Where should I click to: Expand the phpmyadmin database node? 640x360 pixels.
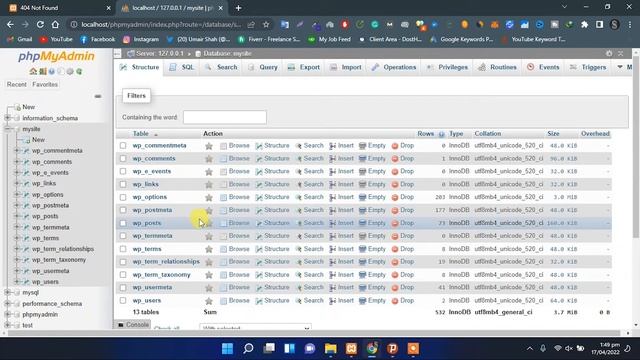pos(7,314)
